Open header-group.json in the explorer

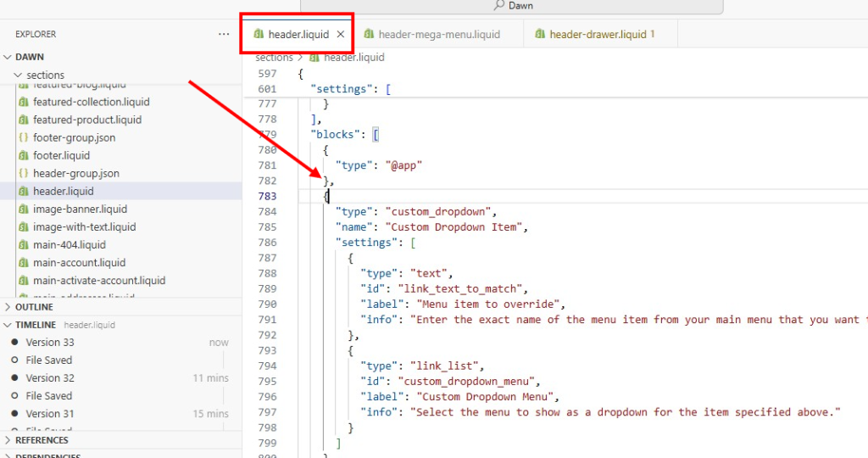[x=75, y=173]
